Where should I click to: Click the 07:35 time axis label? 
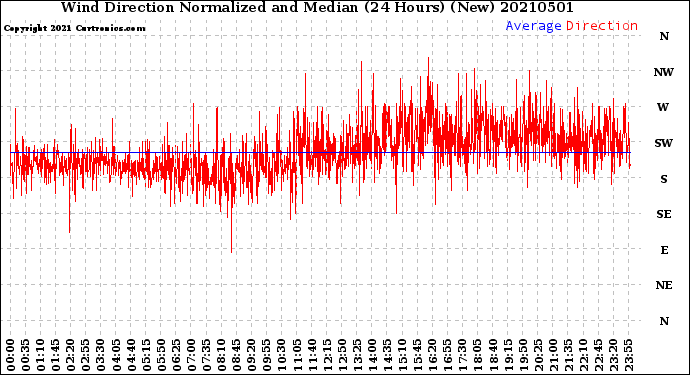tap(206, 355)
